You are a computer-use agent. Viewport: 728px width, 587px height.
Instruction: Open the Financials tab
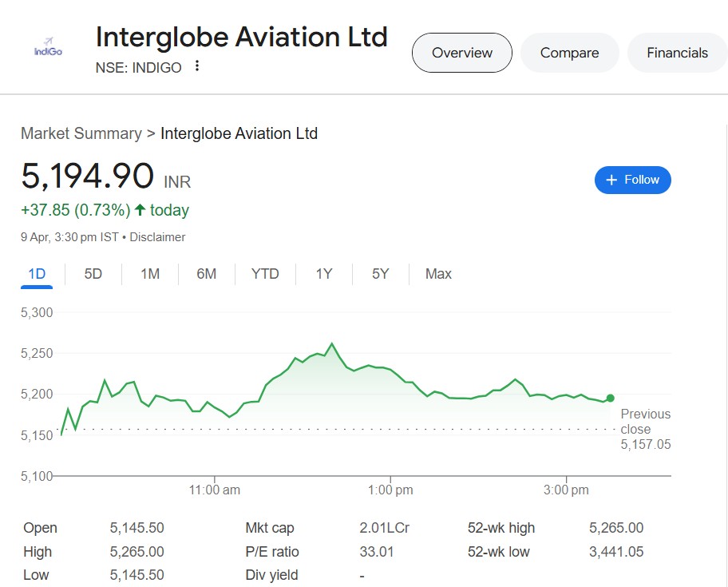coord(677,53)
